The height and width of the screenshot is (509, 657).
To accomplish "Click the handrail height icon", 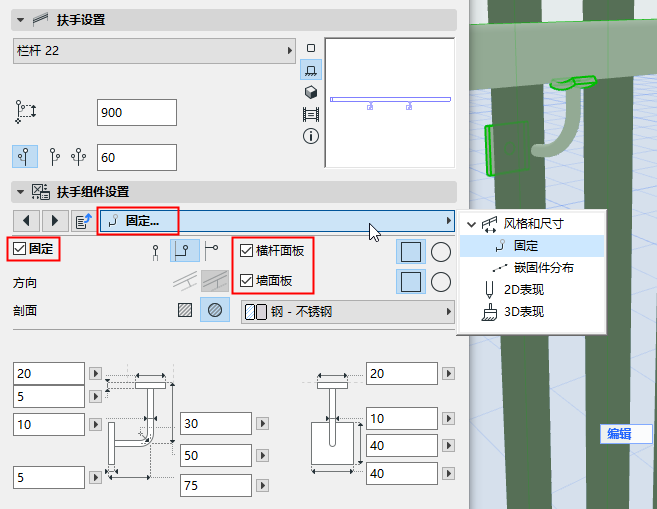I will click(x=26, y=112).
